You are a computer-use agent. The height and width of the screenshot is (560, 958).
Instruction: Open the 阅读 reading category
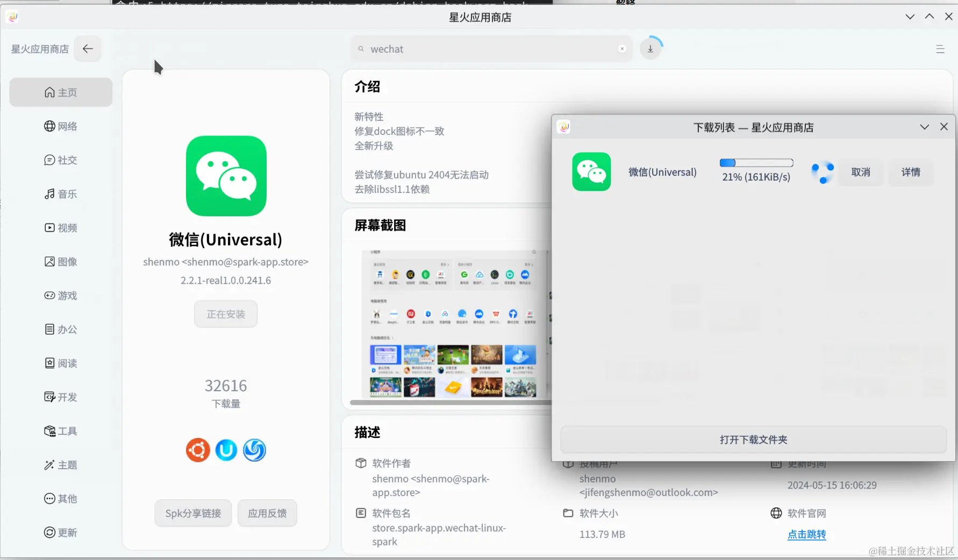(x=61, y=363)
